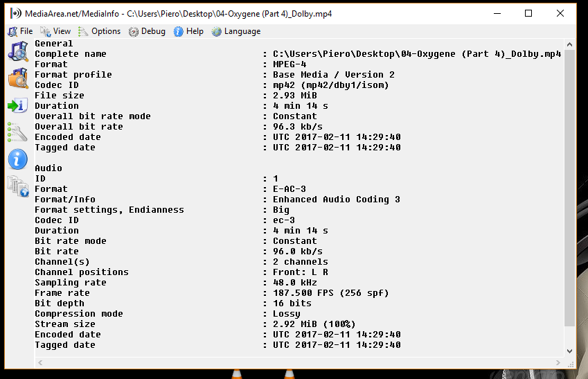Click the horizontal scrollbar left arrow

[x=40, y=362]
